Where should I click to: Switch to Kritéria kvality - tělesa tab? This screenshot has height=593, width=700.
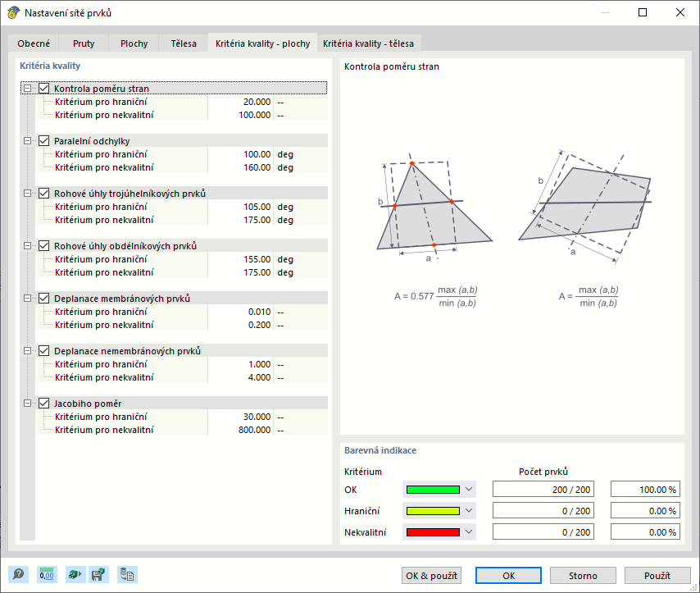[x=368, y=43]
